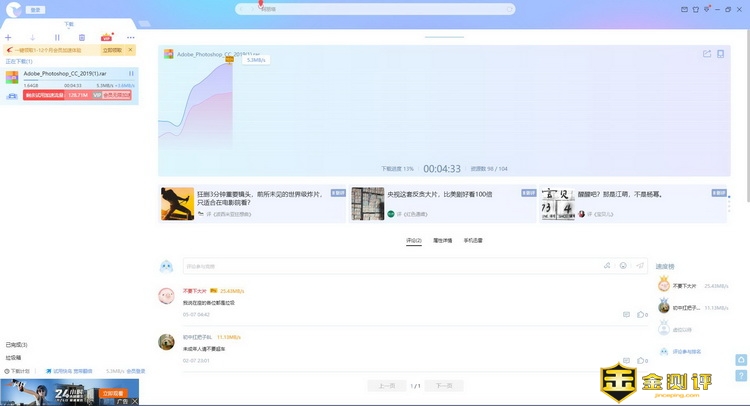
Task: Open the 垃圾箱 recycle bin list
Action: pyautogui.click(x=13, y=357)
